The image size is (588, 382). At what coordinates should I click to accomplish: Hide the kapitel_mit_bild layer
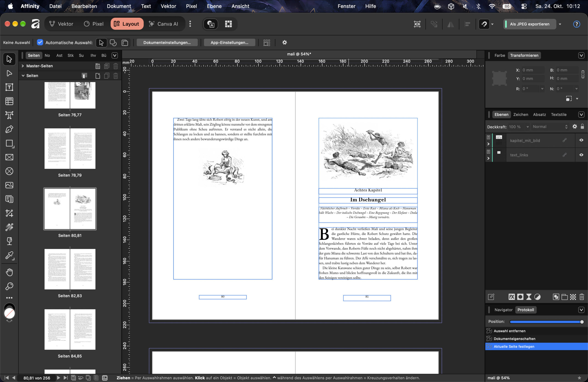pyautogui.click(x=581, y=140)
